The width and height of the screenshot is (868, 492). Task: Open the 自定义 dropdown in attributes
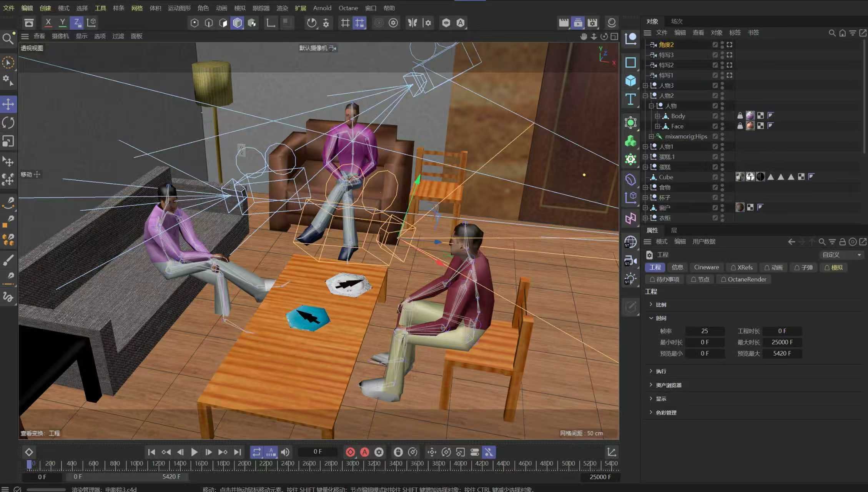[841, 255]
